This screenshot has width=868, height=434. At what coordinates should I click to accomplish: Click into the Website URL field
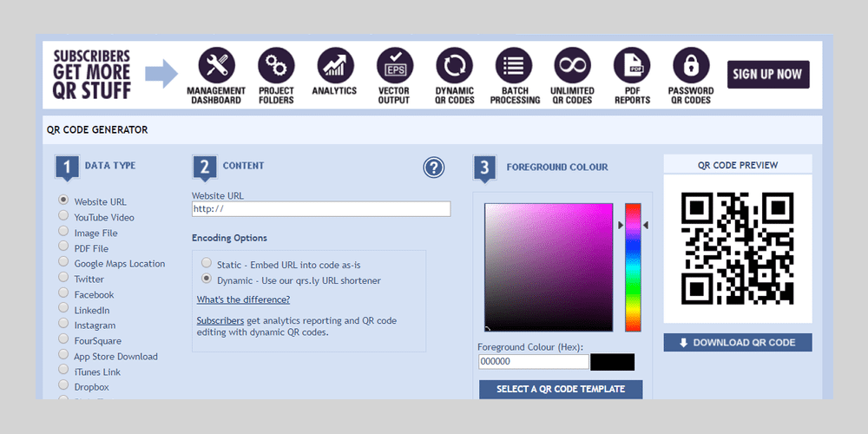pos(321,208)
